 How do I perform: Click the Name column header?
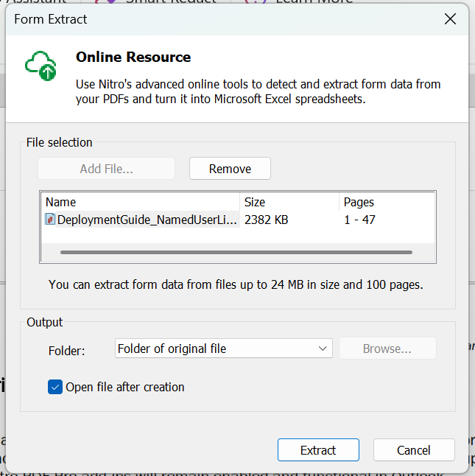[x=141, y=202]
